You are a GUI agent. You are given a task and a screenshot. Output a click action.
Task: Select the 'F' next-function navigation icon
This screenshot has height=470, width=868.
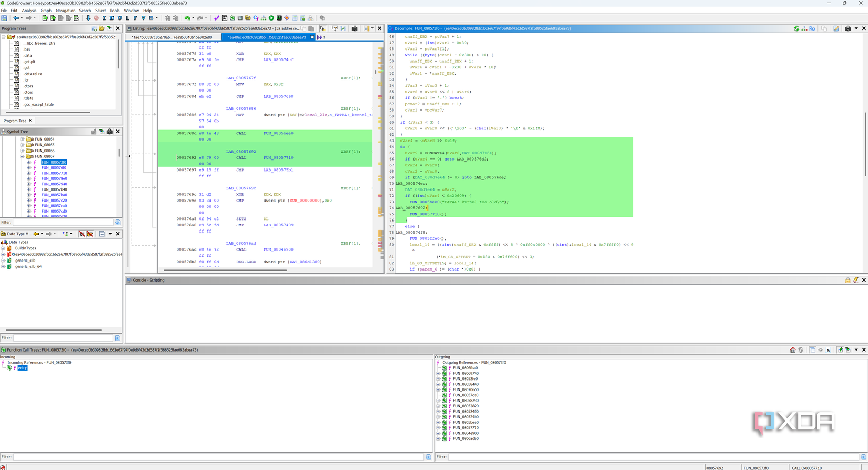coord(135,18)
